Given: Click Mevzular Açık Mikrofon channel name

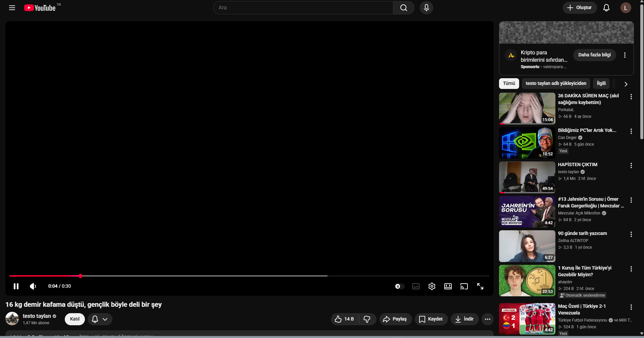Looking at the screenshot, I should click(x=579, y=213).
